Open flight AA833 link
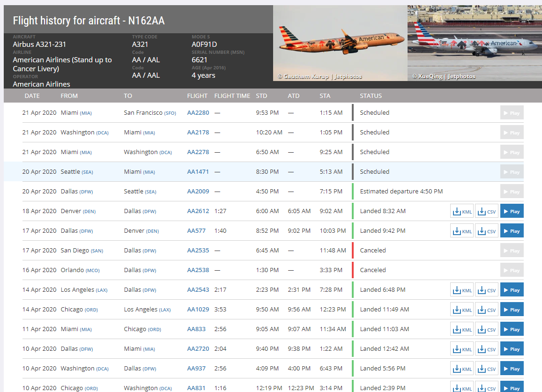 pos(196,329)
